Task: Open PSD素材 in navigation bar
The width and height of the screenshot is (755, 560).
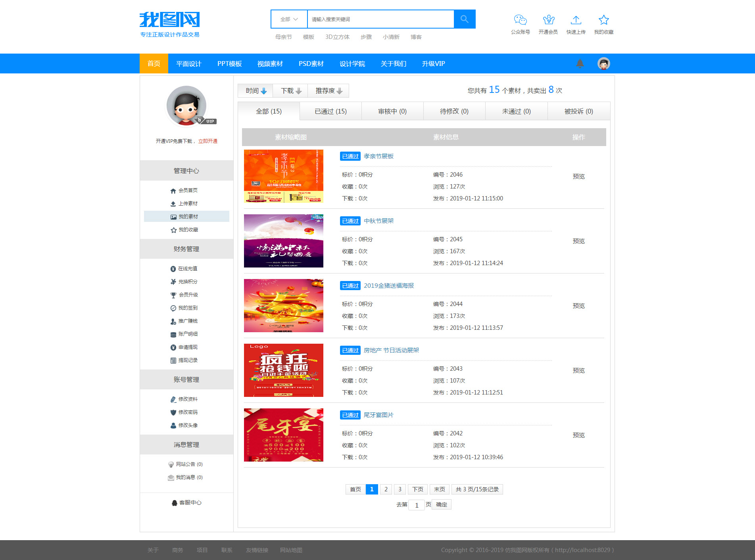Action: tap(311, 64)
